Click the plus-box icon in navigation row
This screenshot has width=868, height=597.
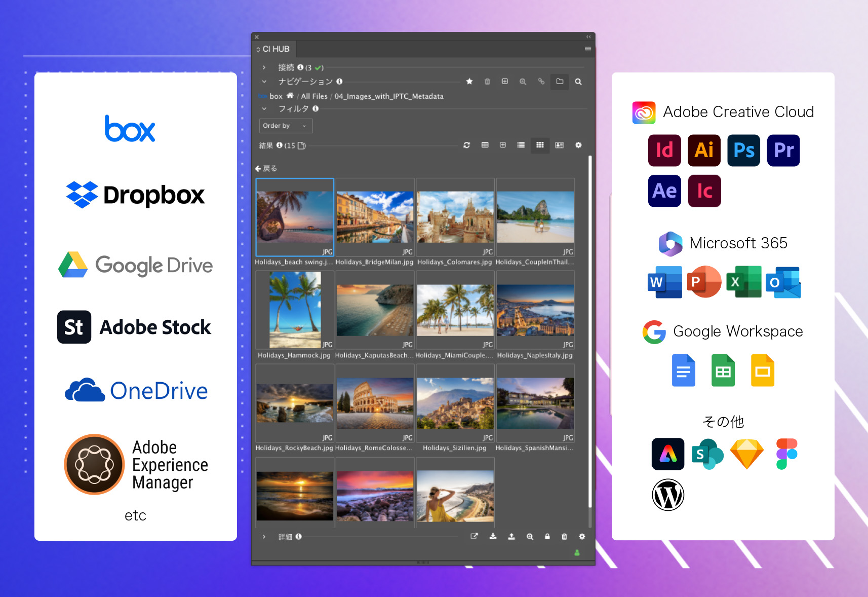click(x=505, y=81)
